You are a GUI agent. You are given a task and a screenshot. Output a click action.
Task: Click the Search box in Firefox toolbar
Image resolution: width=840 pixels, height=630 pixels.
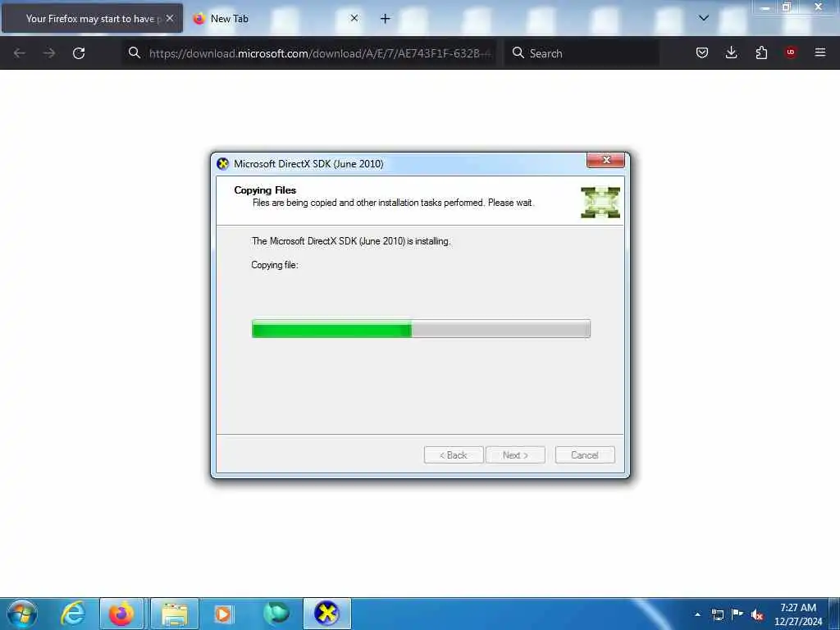(582, 53)
